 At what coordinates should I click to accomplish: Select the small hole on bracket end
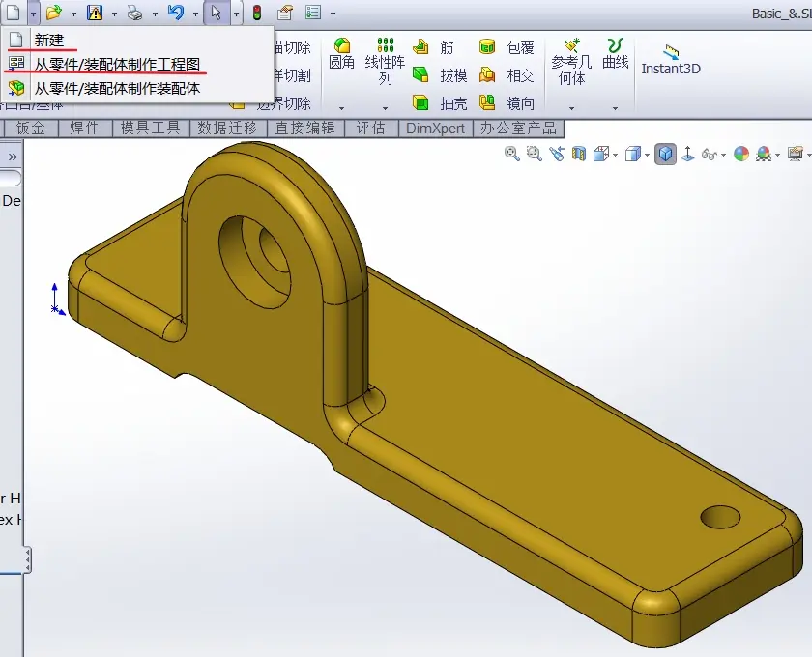(720, 517)
